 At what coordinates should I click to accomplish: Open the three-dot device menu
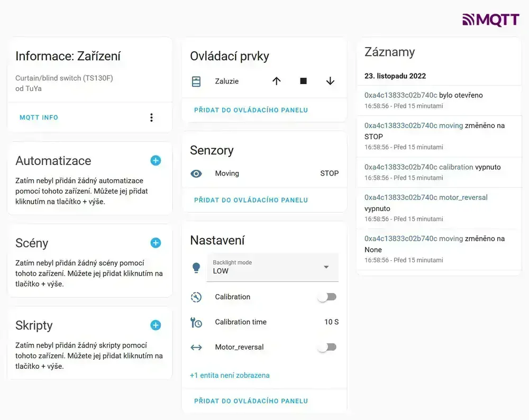(151, 117)
